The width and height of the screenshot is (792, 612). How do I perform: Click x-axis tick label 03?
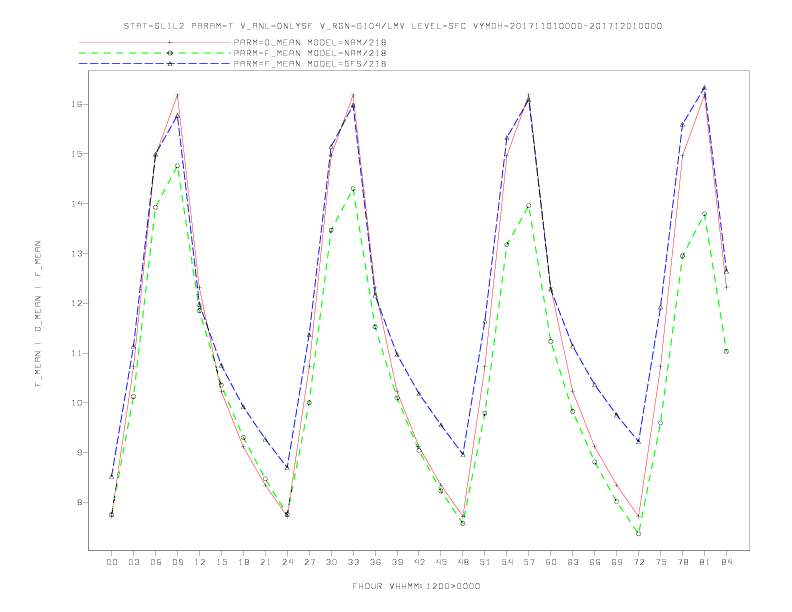133,562
